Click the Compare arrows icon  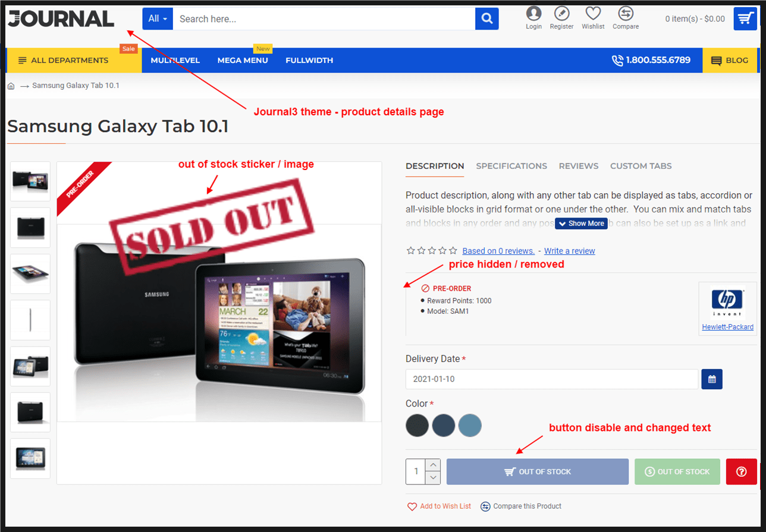click(625, 14)
